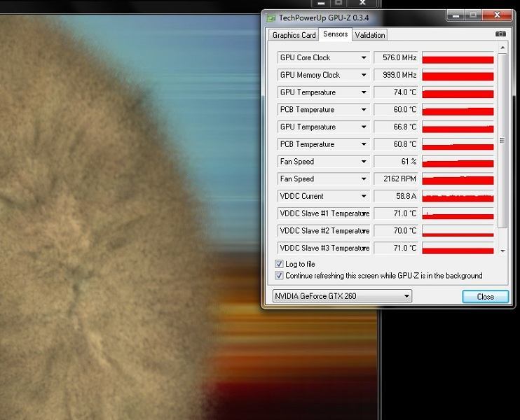Open the PCB Temperature dropdown showing 60.8 °C
The height and width of the screenshot is (420, 520).
click(364, 144)
